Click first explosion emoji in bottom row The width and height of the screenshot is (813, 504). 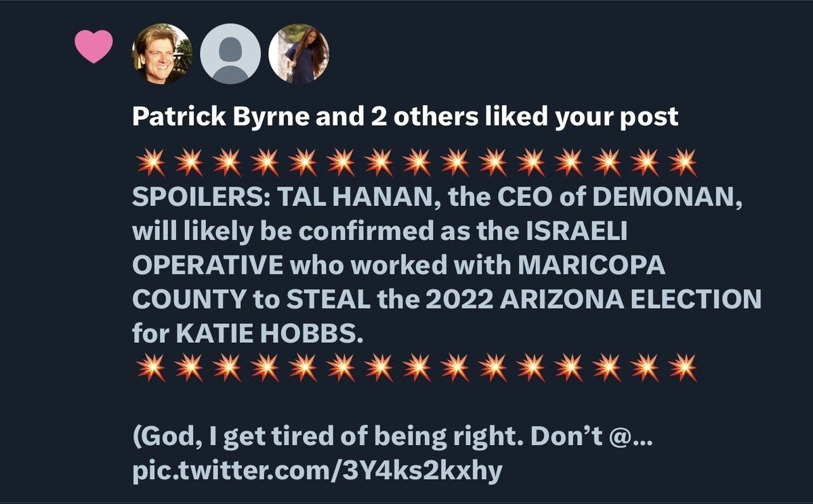(x=150, y=369)
